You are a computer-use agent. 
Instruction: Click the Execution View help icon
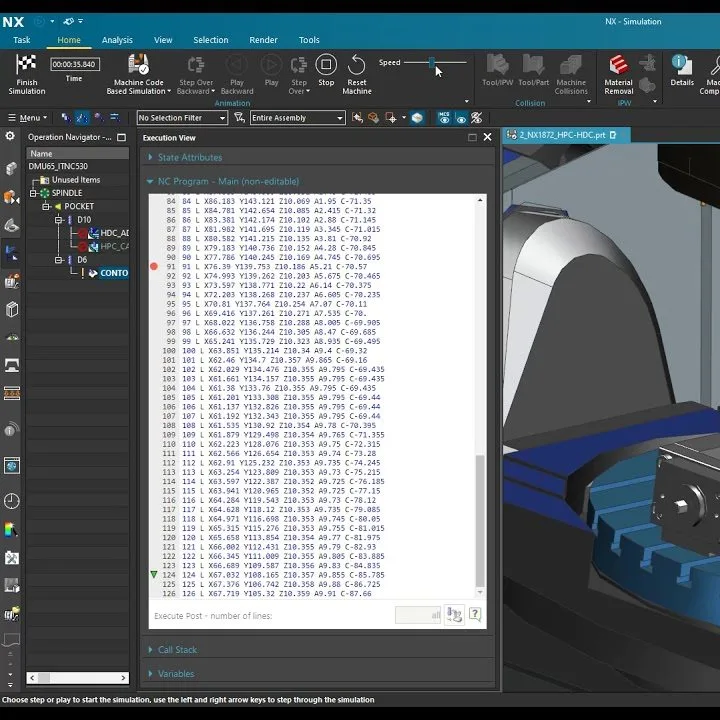coord(475,615)
